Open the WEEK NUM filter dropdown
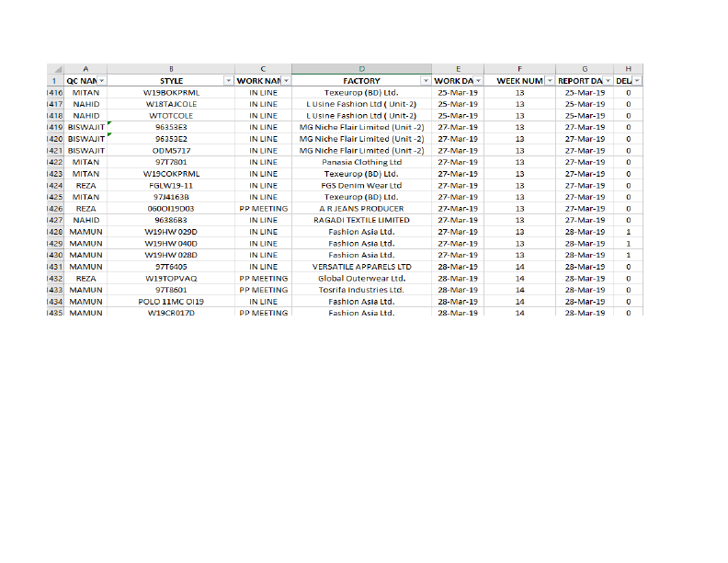This screenshot has height=563, width=728. click(550, 81)
